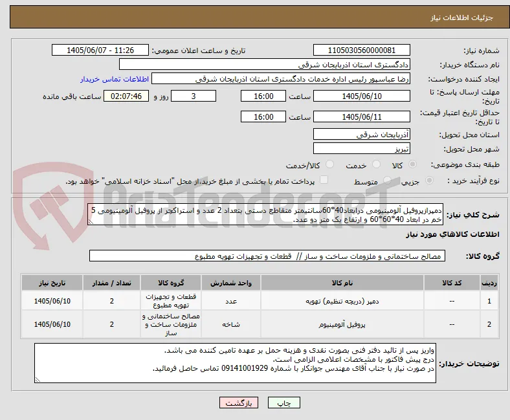Click the group cell قطعات و تجهیزات تهویه مطبوع
Viewport: 510px width, 420px height.
[171, 301]
